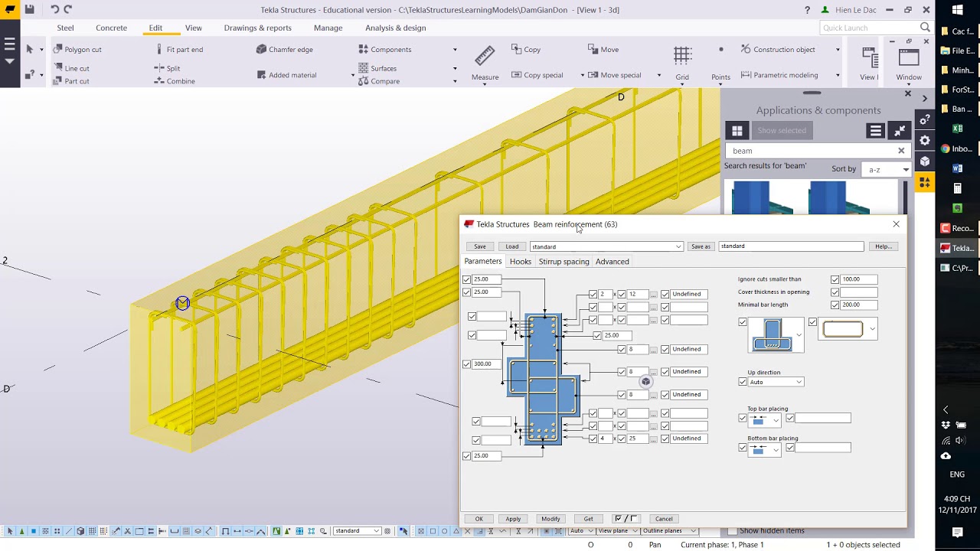Toggle checkbox beside the 300.00 field

coord(466,364)
